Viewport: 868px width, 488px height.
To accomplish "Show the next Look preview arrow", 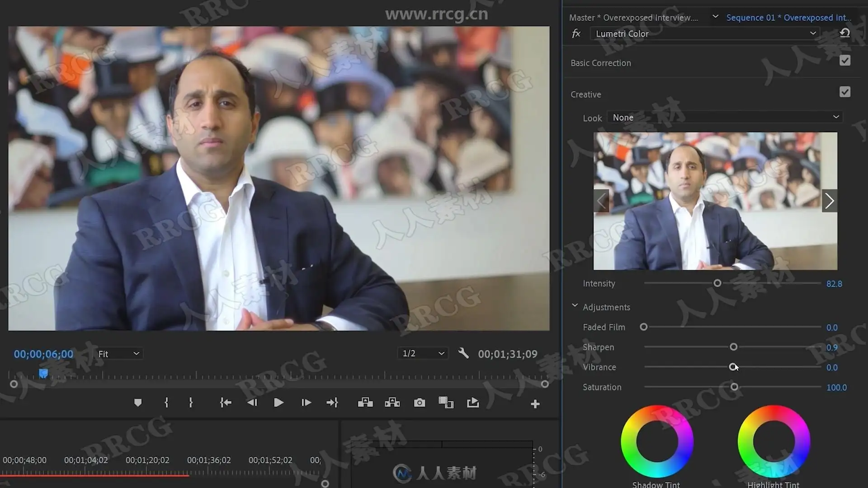I will (x=829, y=201).
